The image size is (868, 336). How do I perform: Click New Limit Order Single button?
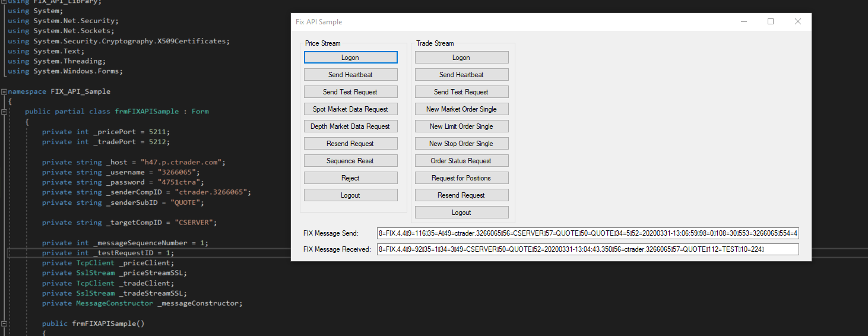click(x=461, y=126)
